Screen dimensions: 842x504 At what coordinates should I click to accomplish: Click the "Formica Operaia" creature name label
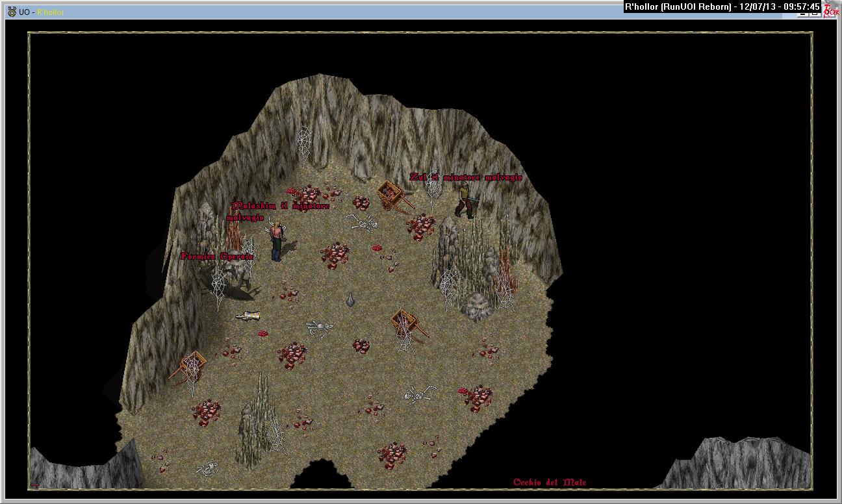pos(217,256)
